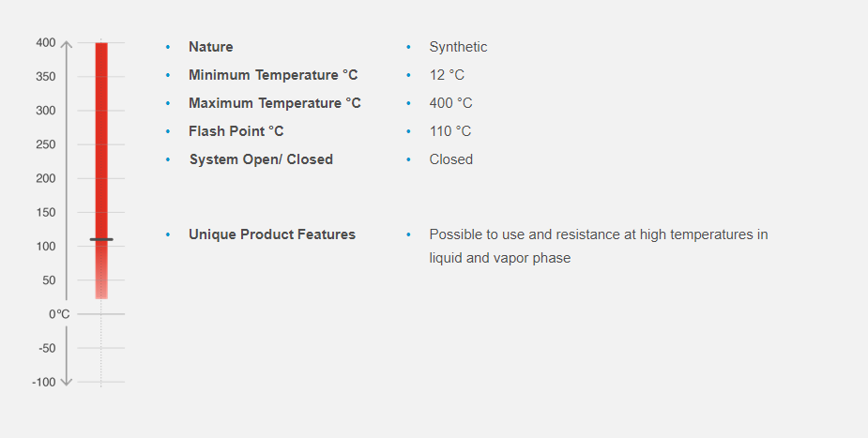Click the Nature label

210,47
